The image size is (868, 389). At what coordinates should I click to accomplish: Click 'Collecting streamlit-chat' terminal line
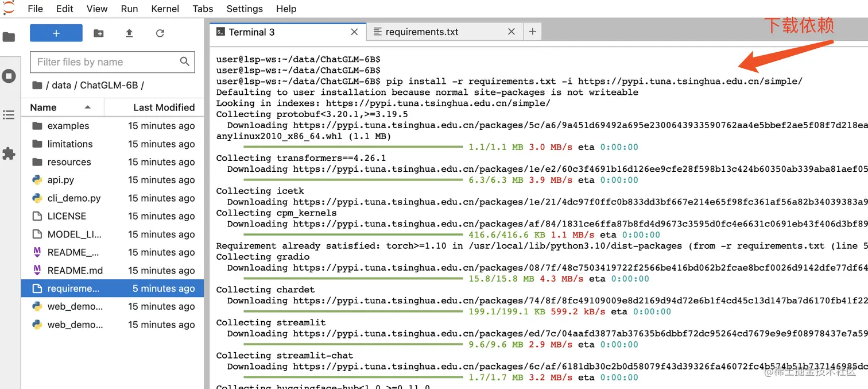(285, 356)
